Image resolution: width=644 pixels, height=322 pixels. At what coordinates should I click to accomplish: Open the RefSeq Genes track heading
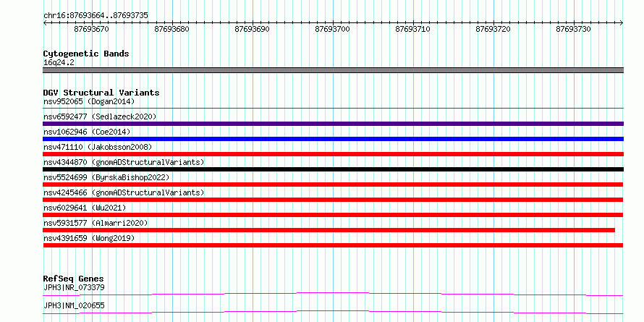click(x=74, y=279)
